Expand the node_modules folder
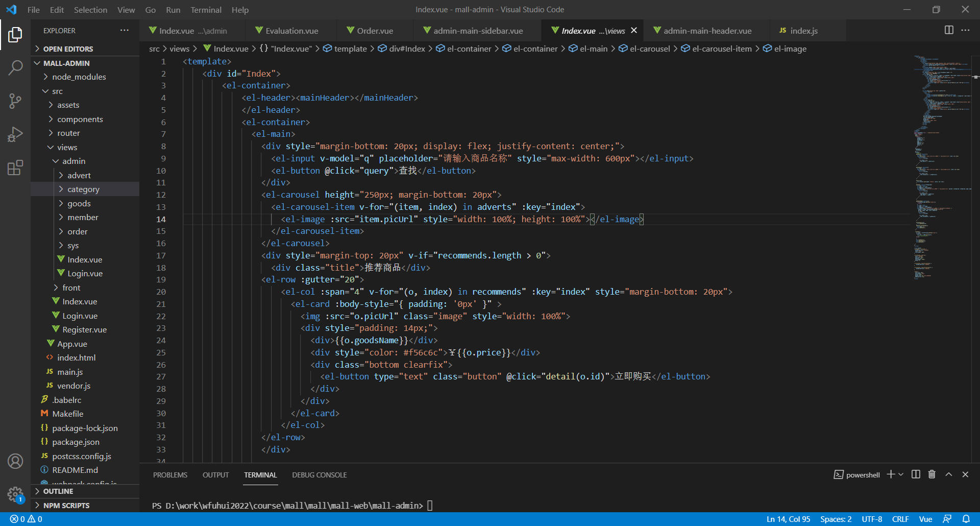The image size is (980, 526). click(x=85, y=77)
